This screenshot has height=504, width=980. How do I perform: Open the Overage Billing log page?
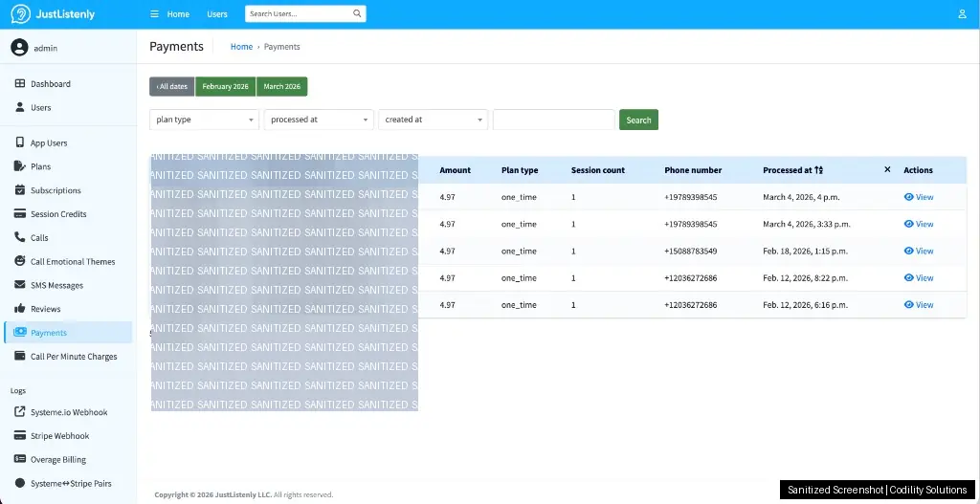tap(68, 459)
